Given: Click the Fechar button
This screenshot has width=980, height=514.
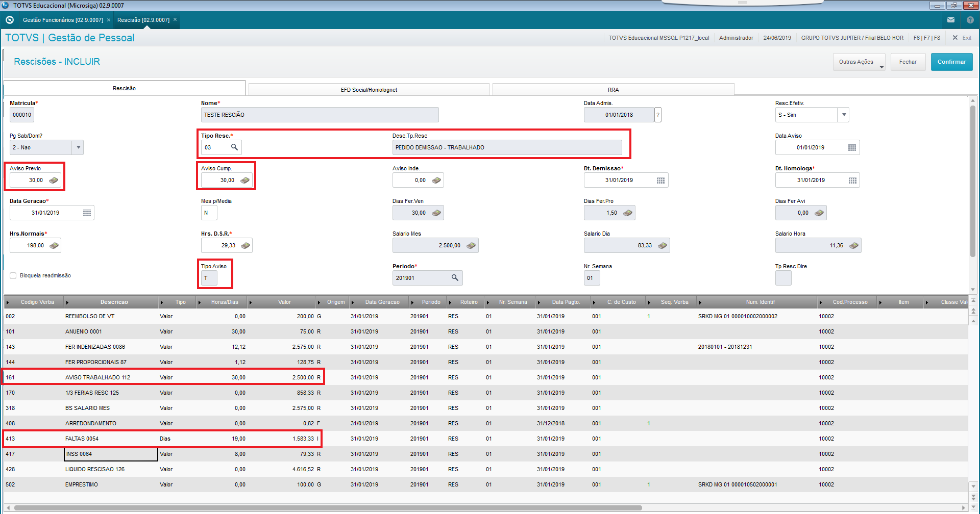Looking at the screenshot, I should (x=908, y=62).
